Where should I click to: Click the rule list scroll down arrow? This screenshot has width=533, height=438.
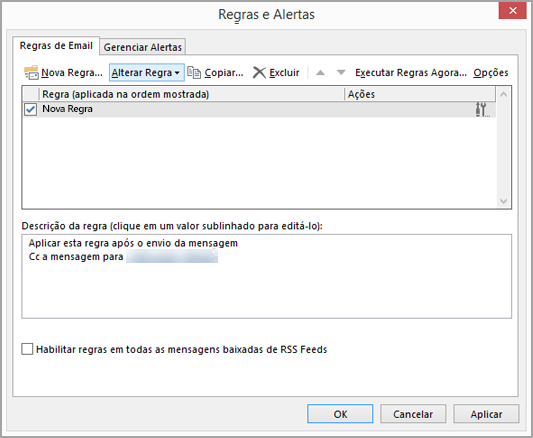click(503, 201)
